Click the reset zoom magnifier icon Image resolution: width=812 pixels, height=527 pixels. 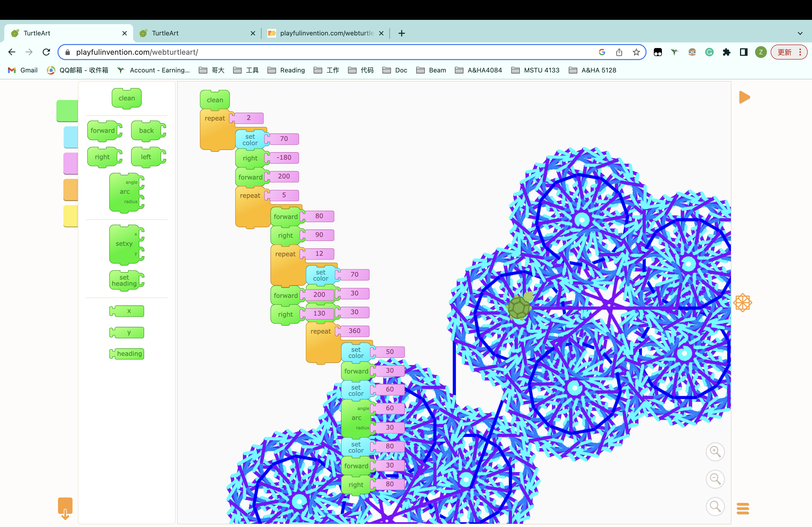pyautogui.click(x=715, y=507)
